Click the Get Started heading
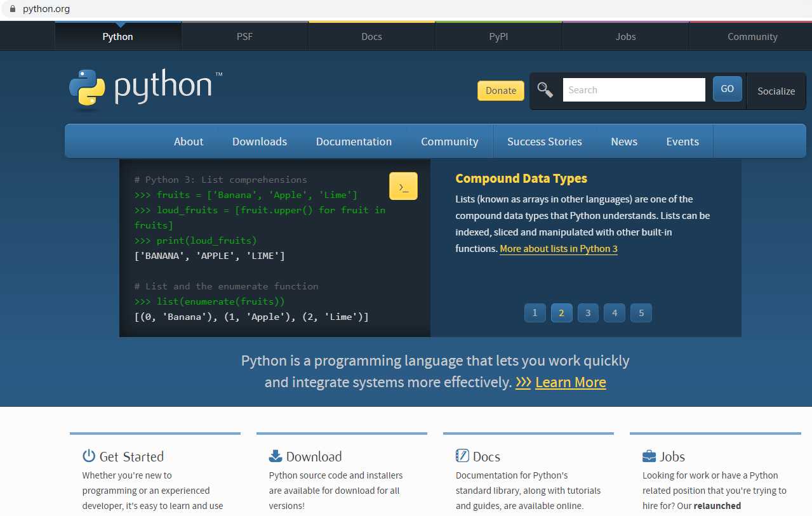812x516 pixels. point(131,456)
